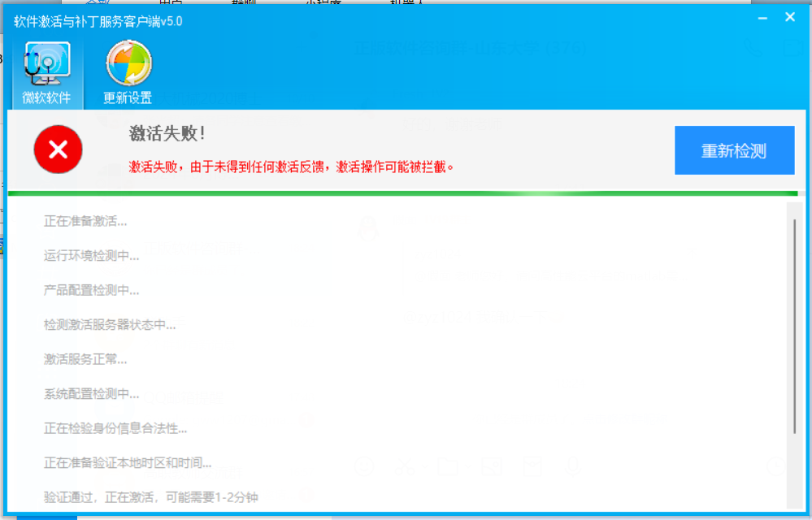Click the window title 软件激活与补丁服务客户端v5.0

(x=98, y=21)
